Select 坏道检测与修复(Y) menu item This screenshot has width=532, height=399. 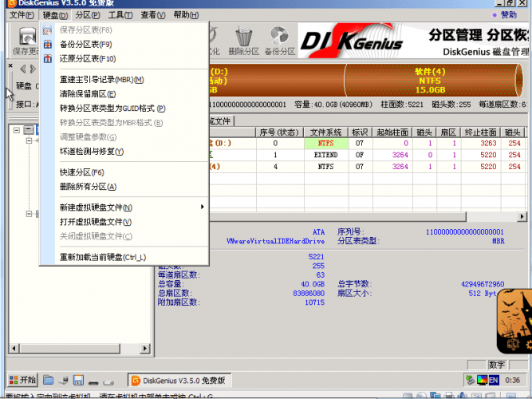(124, 152)
